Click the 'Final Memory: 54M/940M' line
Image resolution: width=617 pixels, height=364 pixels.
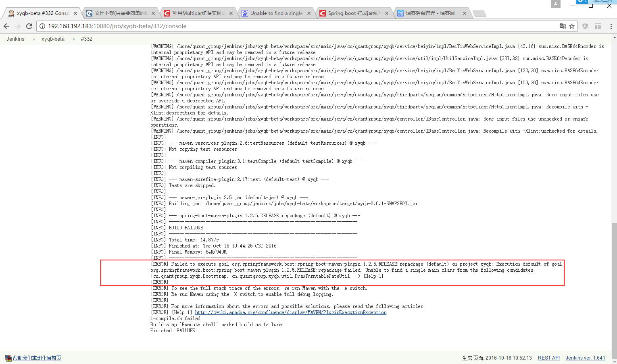pos(189,252)
